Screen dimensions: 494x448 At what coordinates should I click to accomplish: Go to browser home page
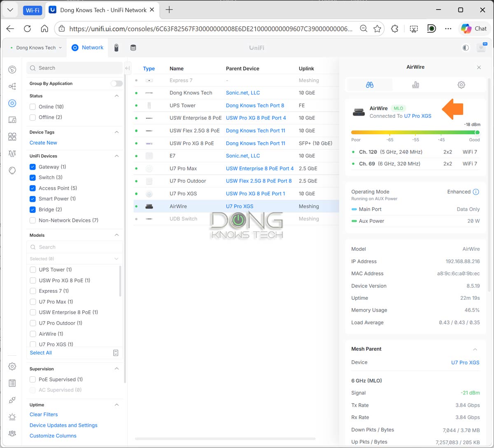coord(44,29)
